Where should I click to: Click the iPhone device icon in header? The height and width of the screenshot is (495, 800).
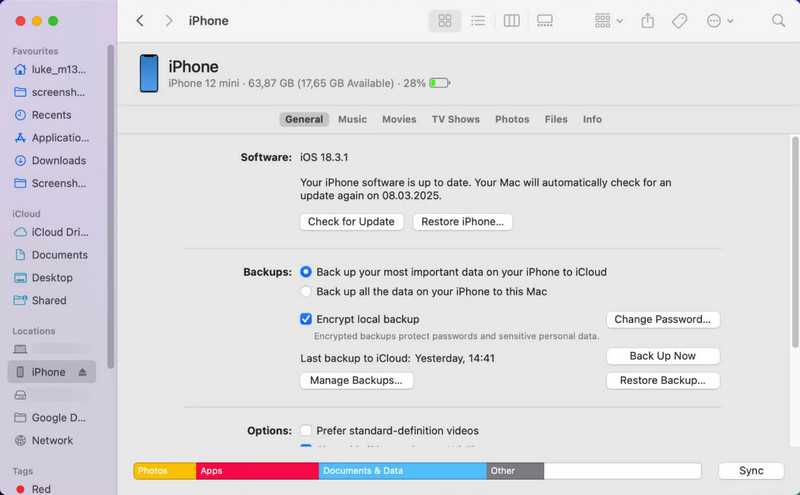149,73
